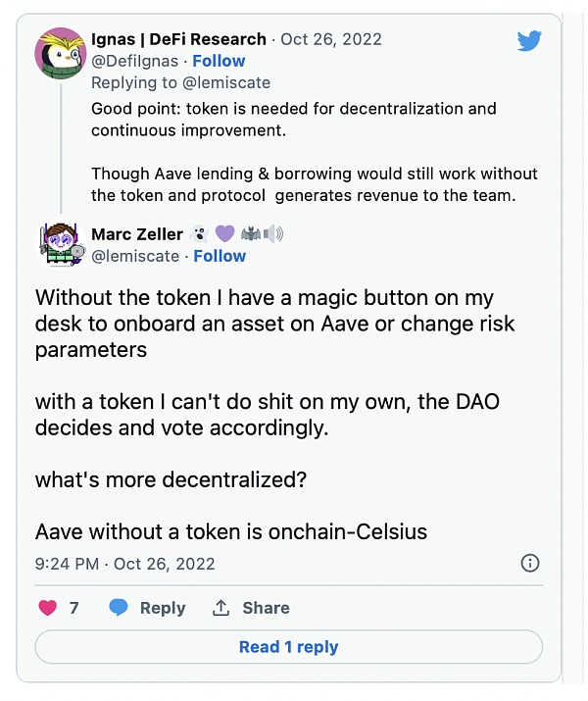Click the Twitter bird logo icon

coord(529,40)
